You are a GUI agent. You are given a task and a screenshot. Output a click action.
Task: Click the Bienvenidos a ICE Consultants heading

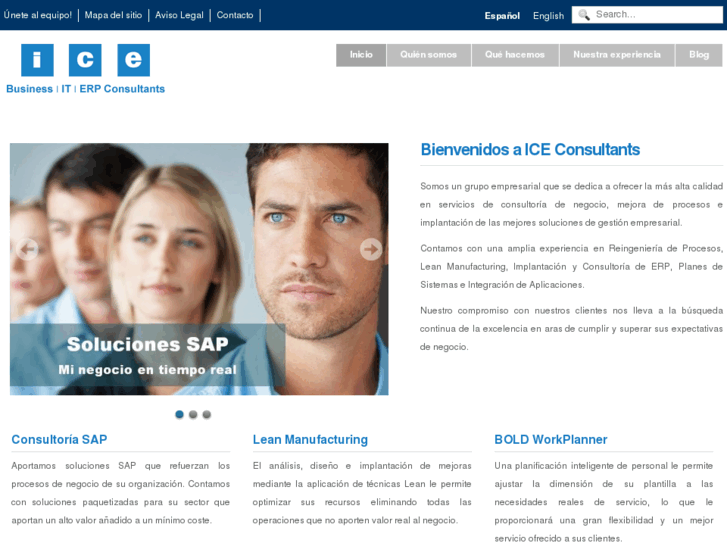click(530, 150)
